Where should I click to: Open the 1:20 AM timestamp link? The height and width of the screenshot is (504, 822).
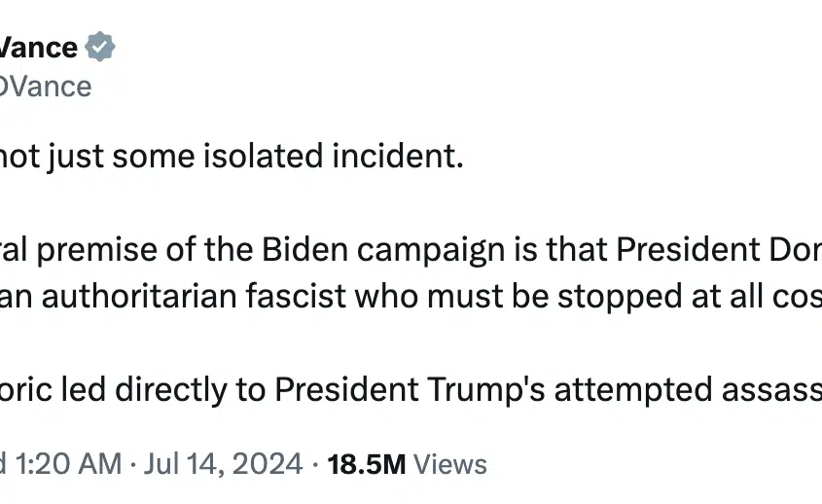pos(68,463)
